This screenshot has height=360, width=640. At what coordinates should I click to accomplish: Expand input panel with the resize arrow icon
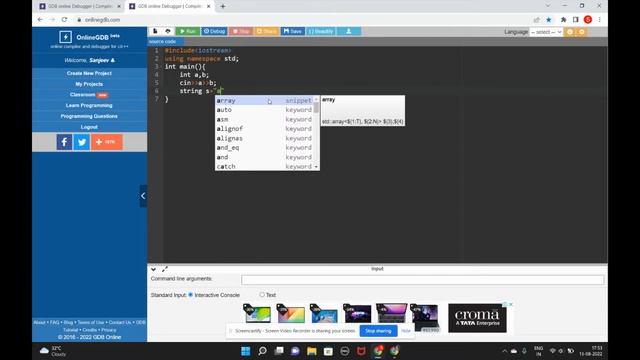(x=165, y=269)
